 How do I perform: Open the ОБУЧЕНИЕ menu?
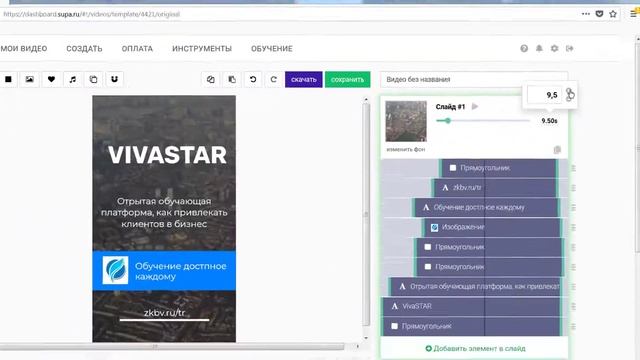272,49
